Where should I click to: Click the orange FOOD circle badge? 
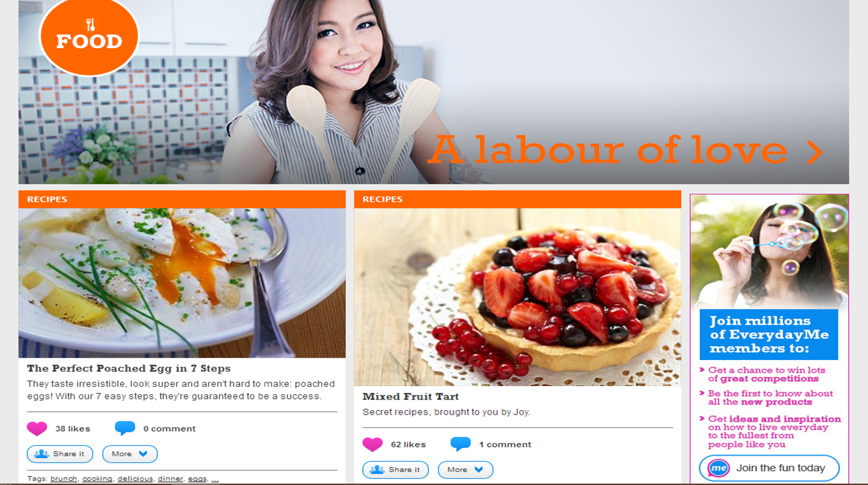coord(89,36)
